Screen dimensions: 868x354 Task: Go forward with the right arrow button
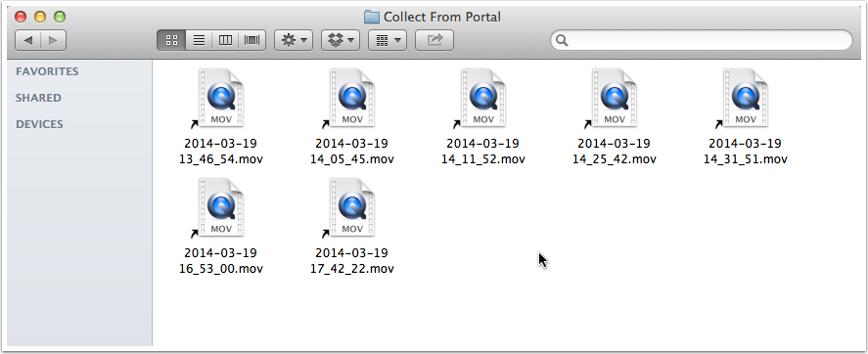pos(53,40)
